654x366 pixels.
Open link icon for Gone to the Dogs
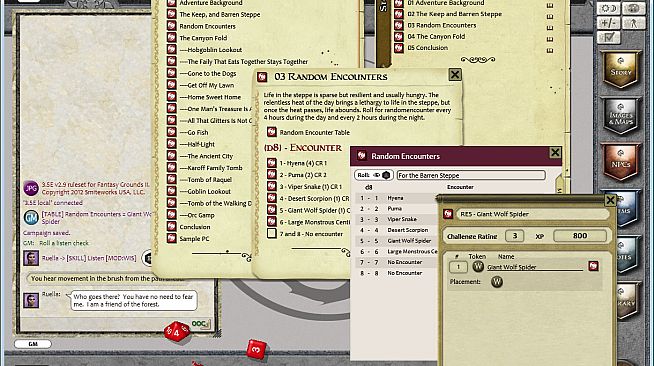(171, 73)
